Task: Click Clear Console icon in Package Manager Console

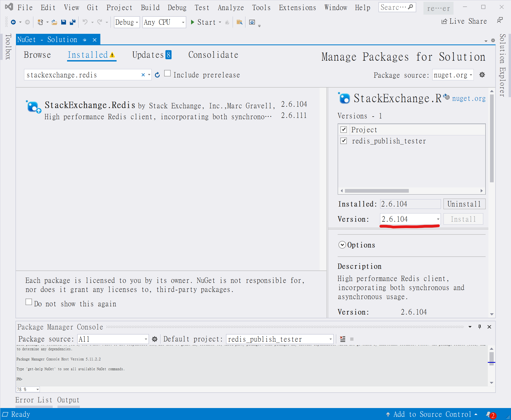Action: pyautogui.click(x=343, y=339)
